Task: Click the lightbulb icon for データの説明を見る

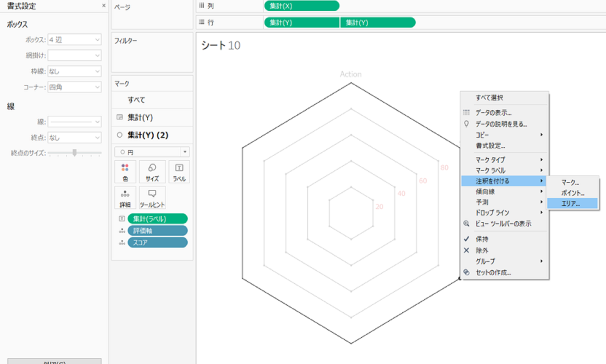Action: [466, 124]
